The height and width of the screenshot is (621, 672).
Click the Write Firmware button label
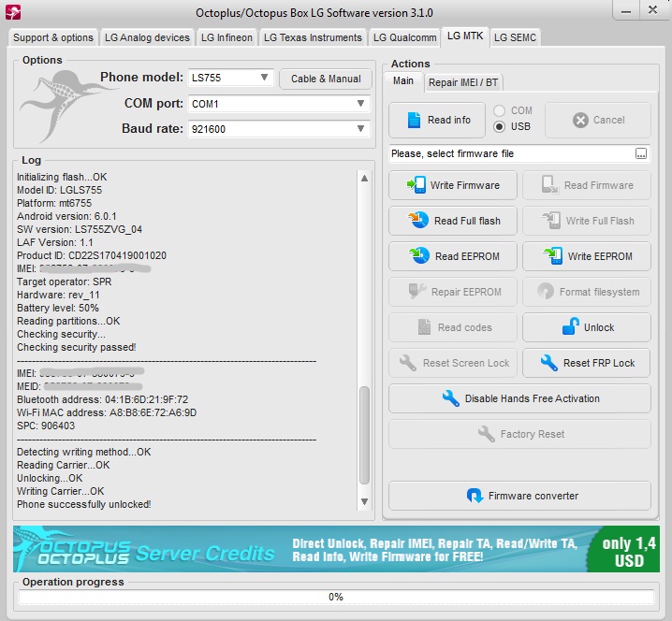(465, 185)
